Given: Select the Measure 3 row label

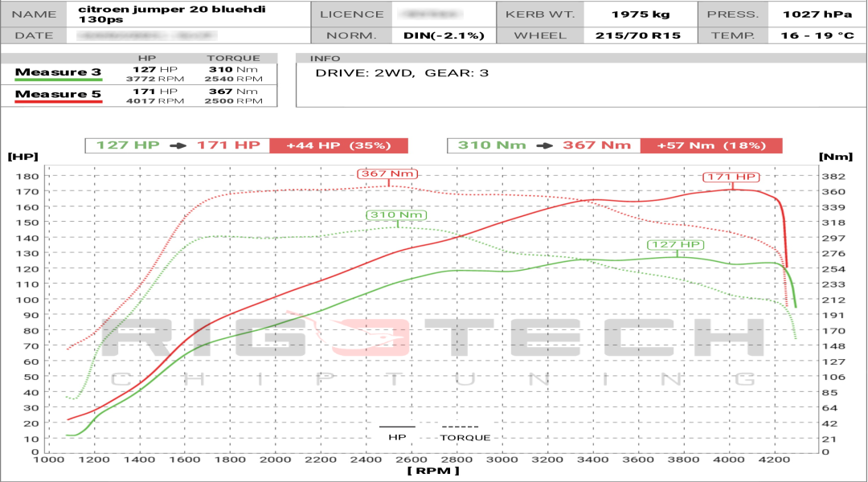Looking at the screenshot, I should point(58,72).
